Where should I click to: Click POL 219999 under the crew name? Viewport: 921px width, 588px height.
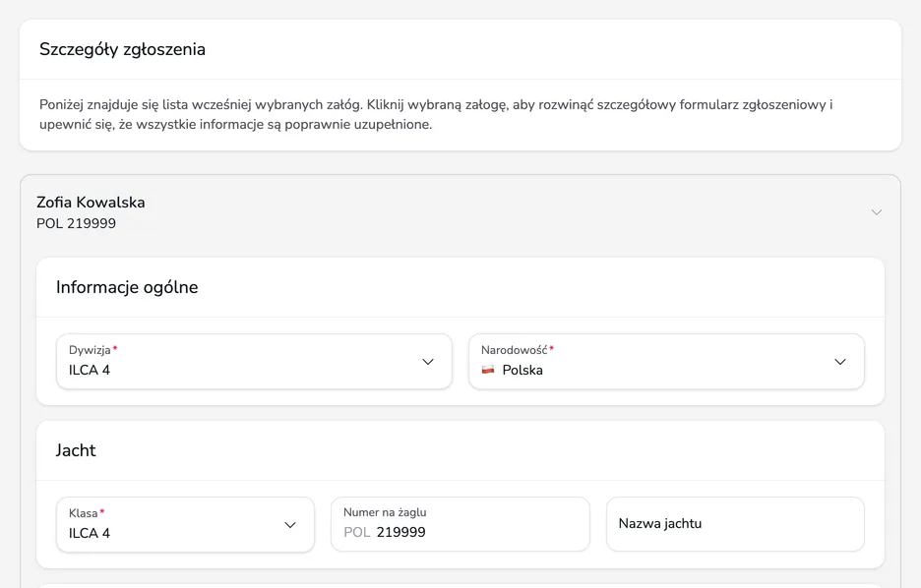click(x=77, y=223)
